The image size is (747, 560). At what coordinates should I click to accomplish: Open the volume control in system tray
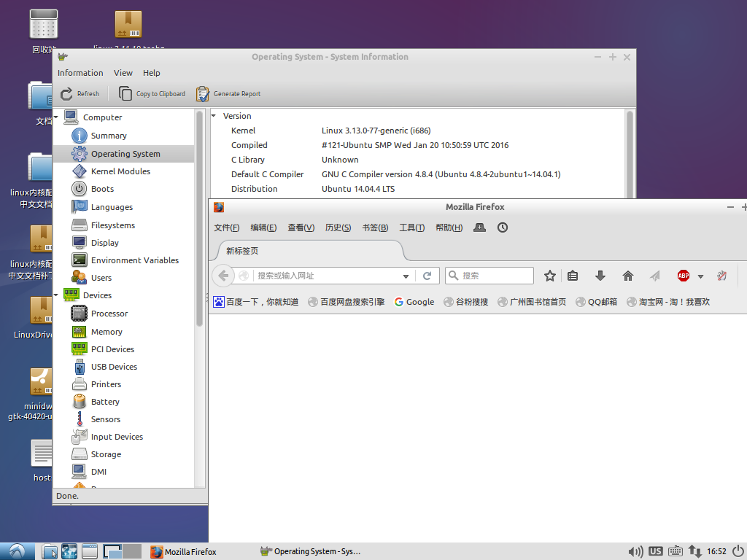[635, 551]
